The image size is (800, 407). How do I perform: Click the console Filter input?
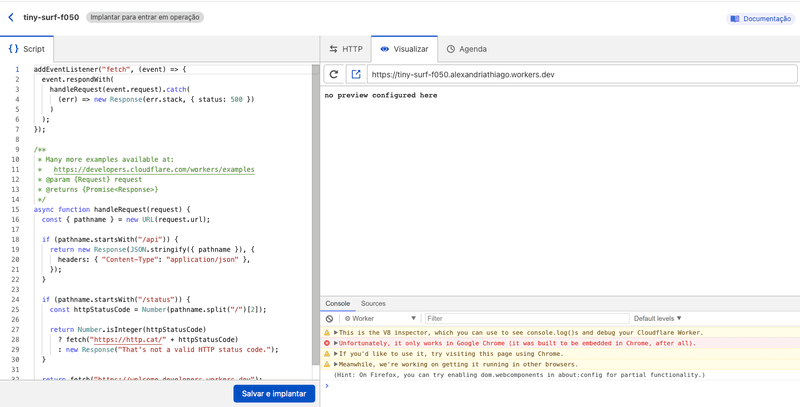point(527,318)
